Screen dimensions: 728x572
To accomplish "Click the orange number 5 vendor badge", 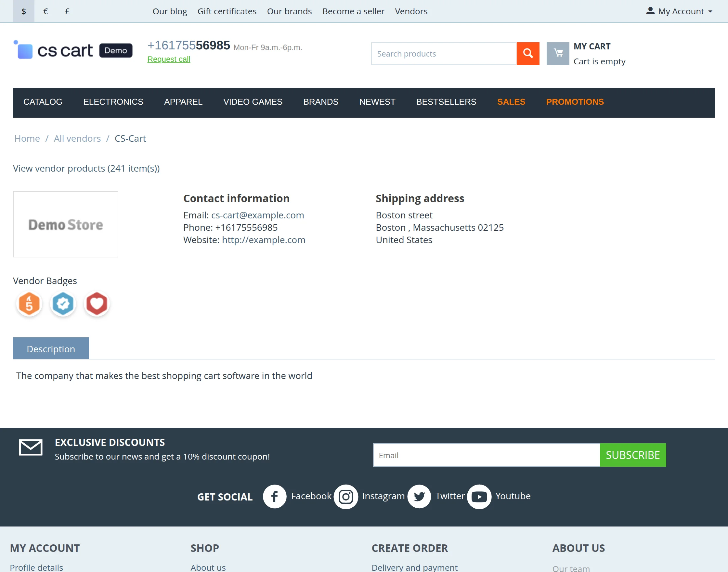I will point(29,304).
